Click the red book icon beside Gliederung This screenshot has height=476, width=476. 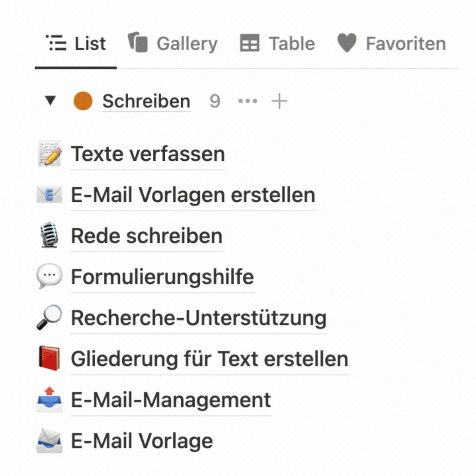(49, 359)
